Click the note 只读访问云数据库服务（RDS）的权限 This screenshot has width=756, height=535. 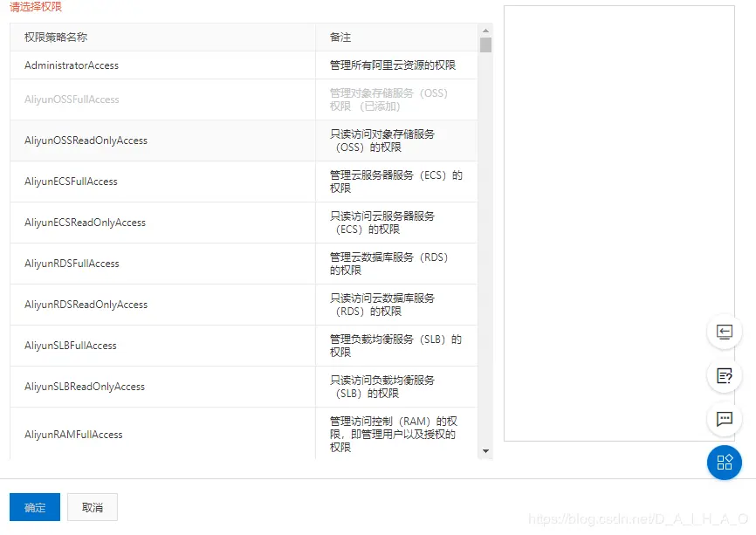[382, 304]
